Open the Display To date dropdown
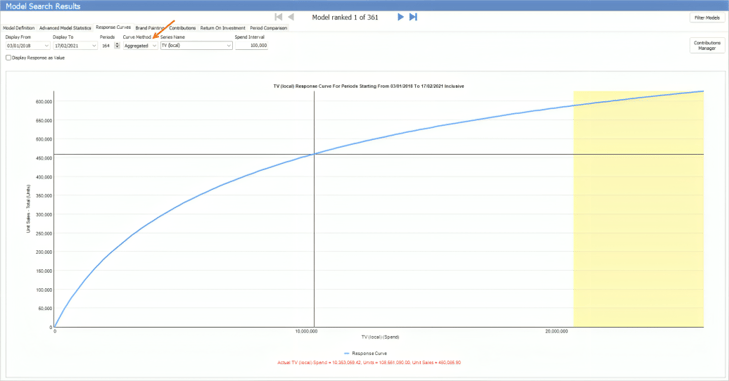Viewport: 729px width, 381px height. pos(75,46)
